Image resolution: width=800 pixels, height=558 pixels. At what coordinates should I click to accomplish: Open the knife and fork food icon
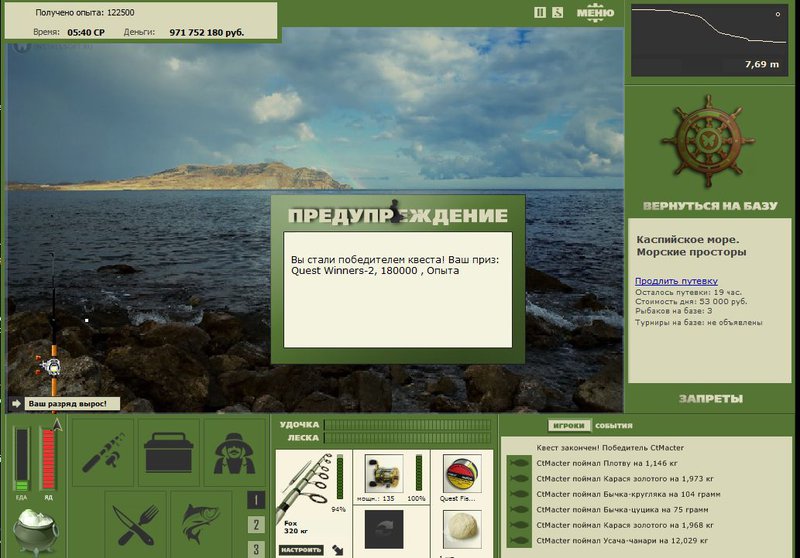(x=136, y=524)
